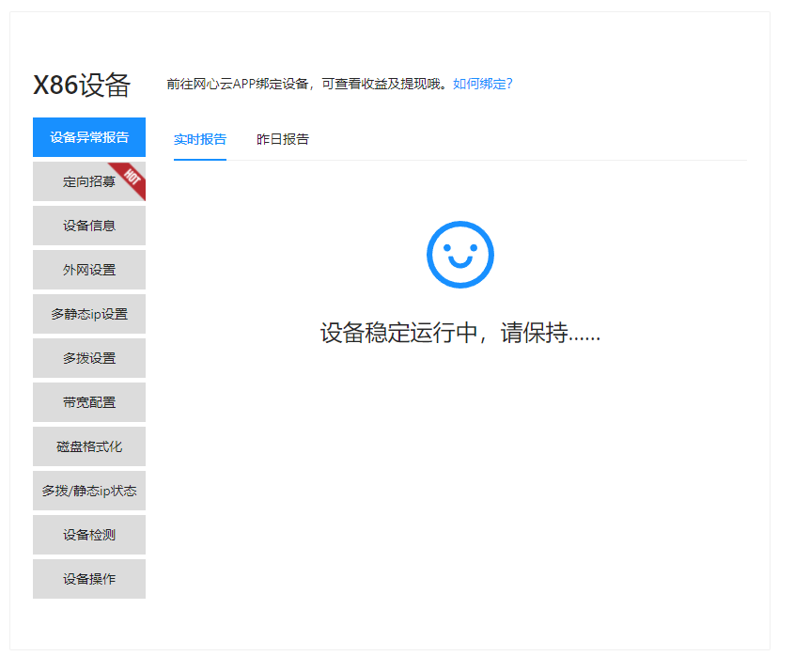The width and height of the screenshot is (794, 672).
Task: Switch to the 昨日报告 tab
Action: tap(283, 139)
